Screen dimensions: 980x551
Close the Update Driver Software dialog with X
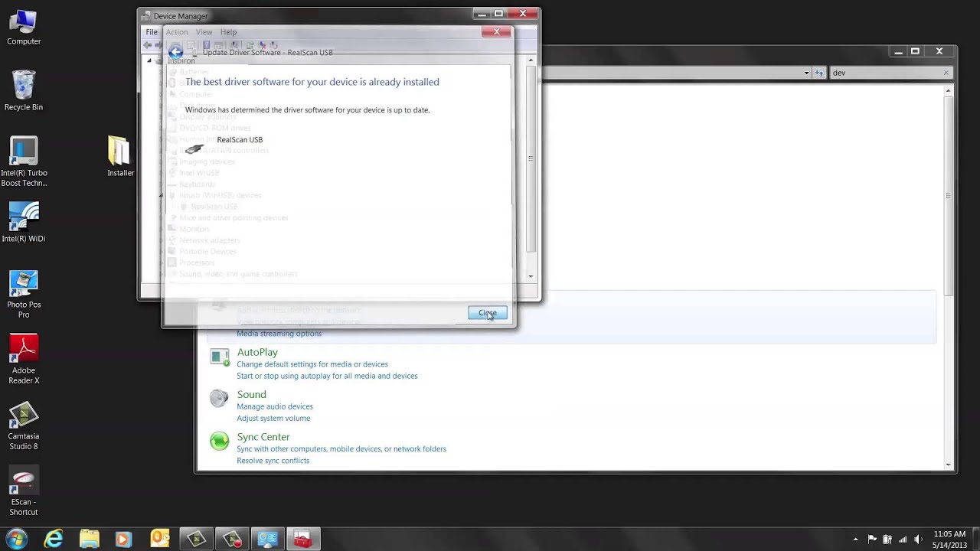pyautogui.click(x=496, y=31)
